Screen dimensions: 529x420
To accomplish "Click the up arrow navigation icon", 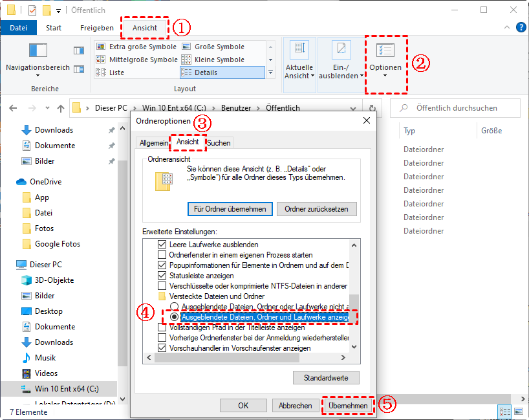I will click(60, 108).
